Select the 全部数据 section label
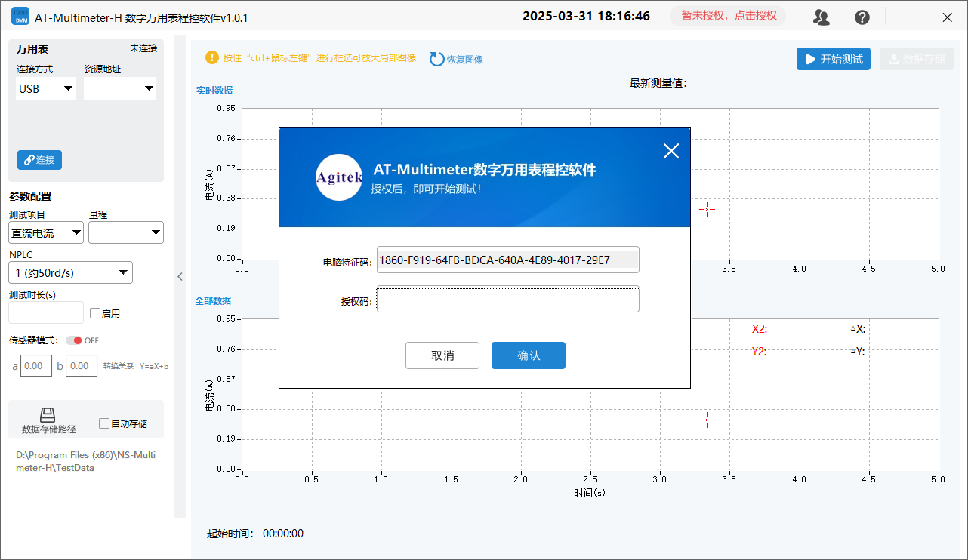 213,300
